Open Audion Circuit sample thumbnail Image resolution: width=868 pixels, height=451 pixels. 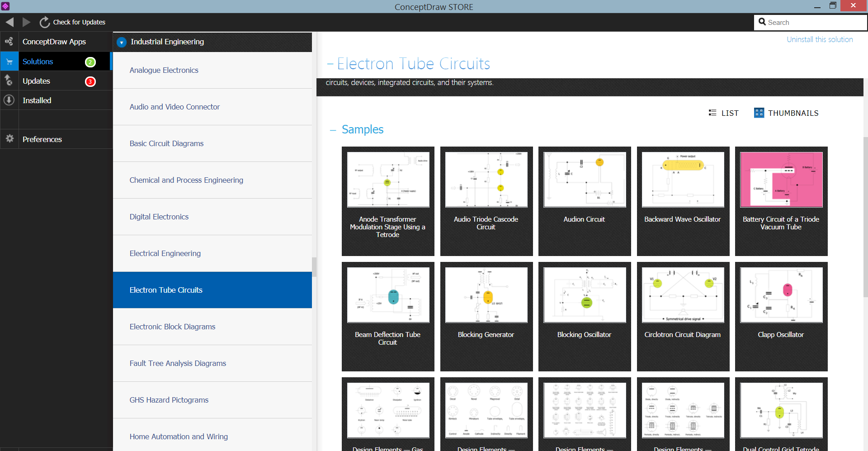(x=585, y=180)
